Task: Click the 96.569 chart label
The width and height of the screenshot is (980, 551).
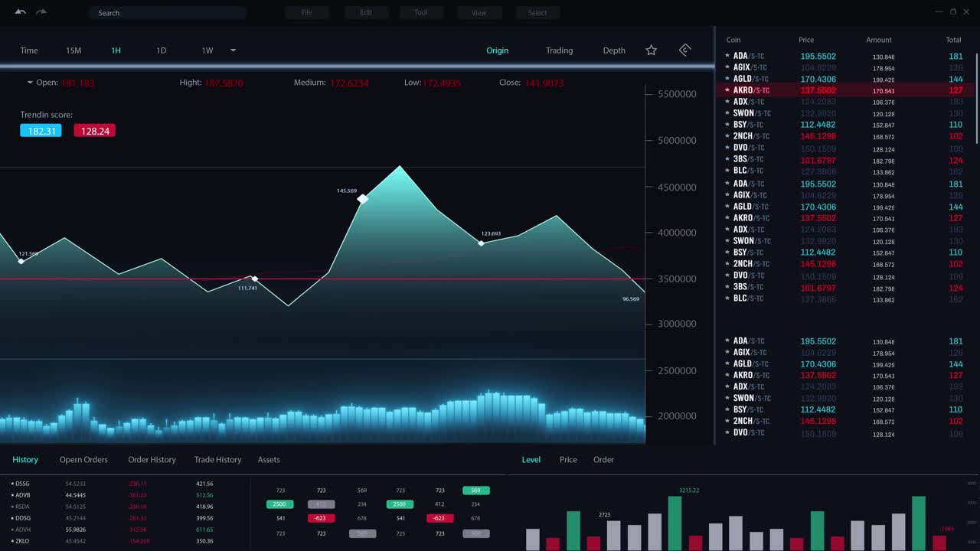Action: pos(631,299)
